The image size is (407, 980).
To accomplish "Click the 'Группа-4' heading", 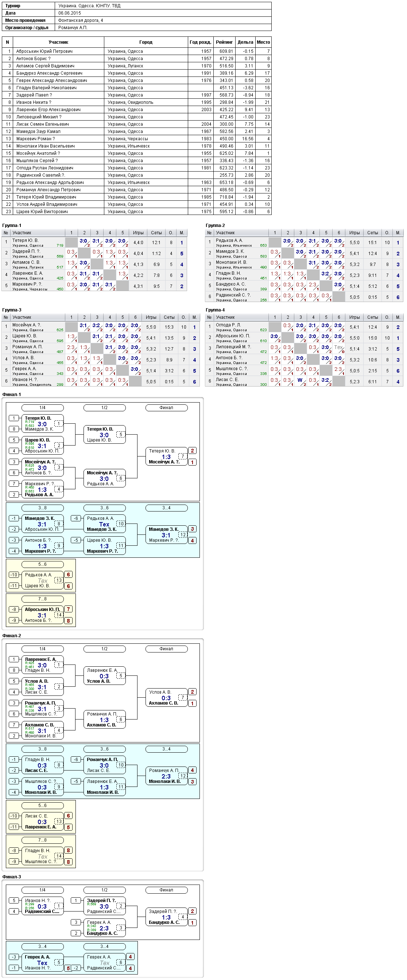I will point(215,310).
